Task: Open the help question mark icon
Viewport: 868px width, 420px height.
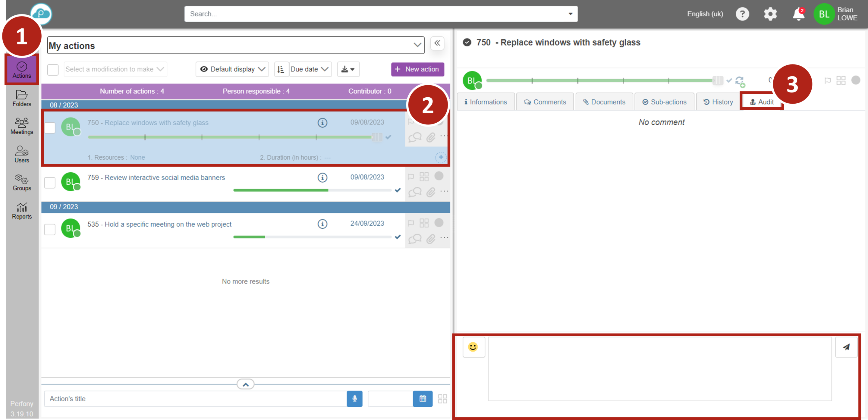Action: 742,14
